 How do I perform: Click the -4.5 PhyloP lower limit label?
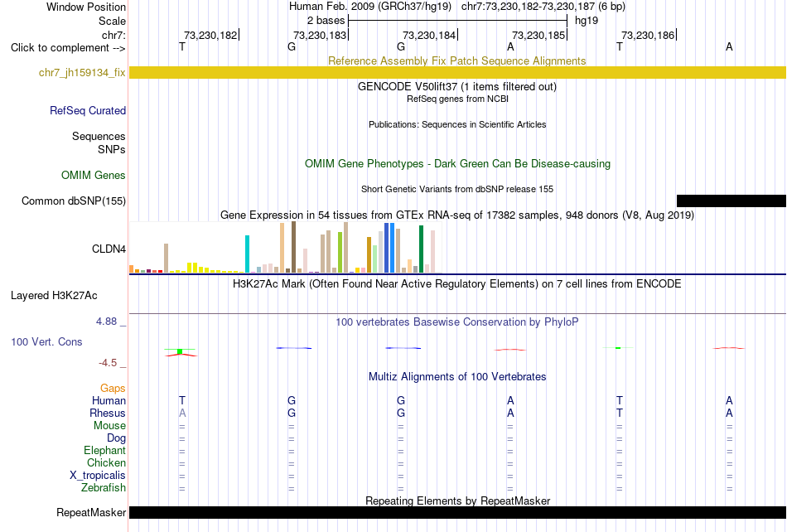tap(108, 363)
